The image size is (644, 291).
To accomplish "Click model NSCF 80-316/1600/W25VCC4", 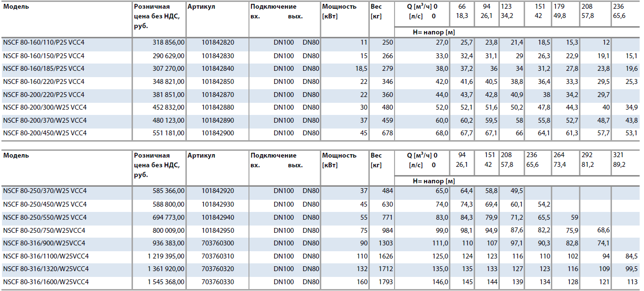I will point(46,282).
